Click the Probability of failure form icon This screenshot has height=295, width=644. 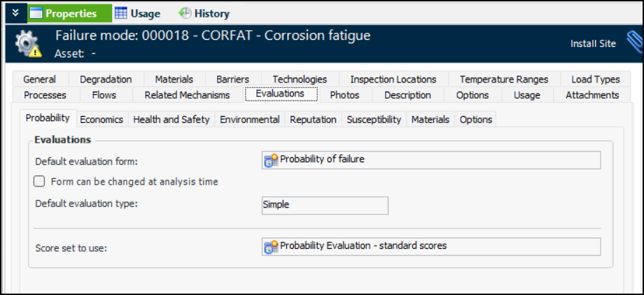tap(271, 161)
